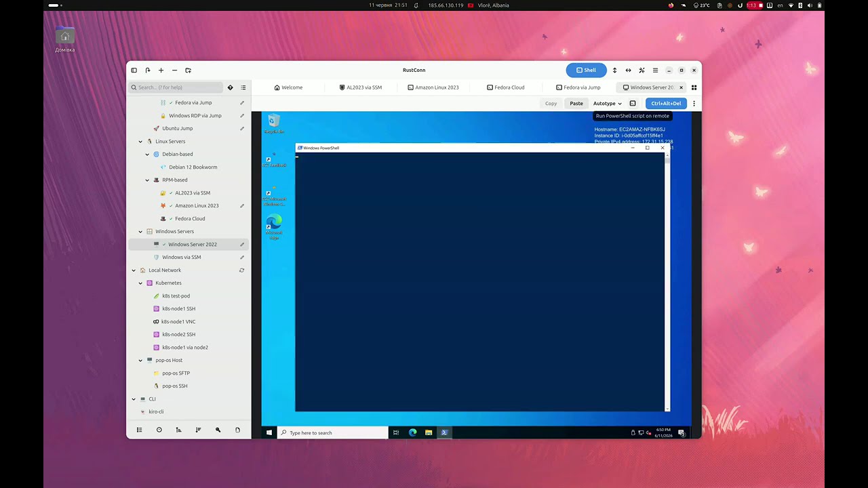Image resolution: width=868 pixels, height=488 pixels.
Task: Click the horizontal split arrows icon
Action: click(628, 70)
